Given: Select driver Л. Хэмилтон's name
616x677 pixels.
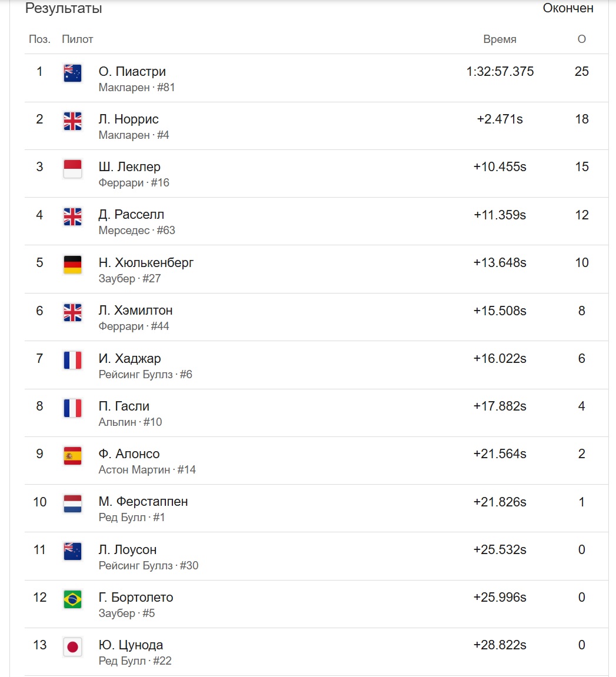Looking at the screenshot, I should [135, 311].
